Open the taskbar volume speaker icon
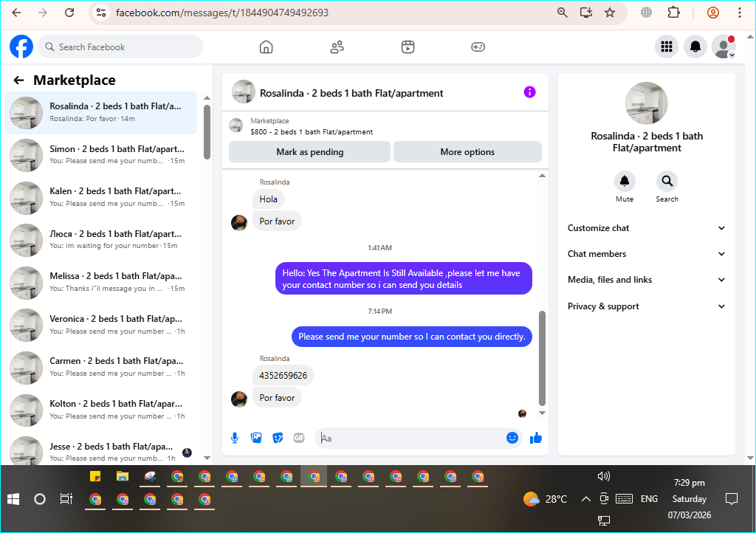Viewport: 756px width, 533px height. tap(604, 476)
